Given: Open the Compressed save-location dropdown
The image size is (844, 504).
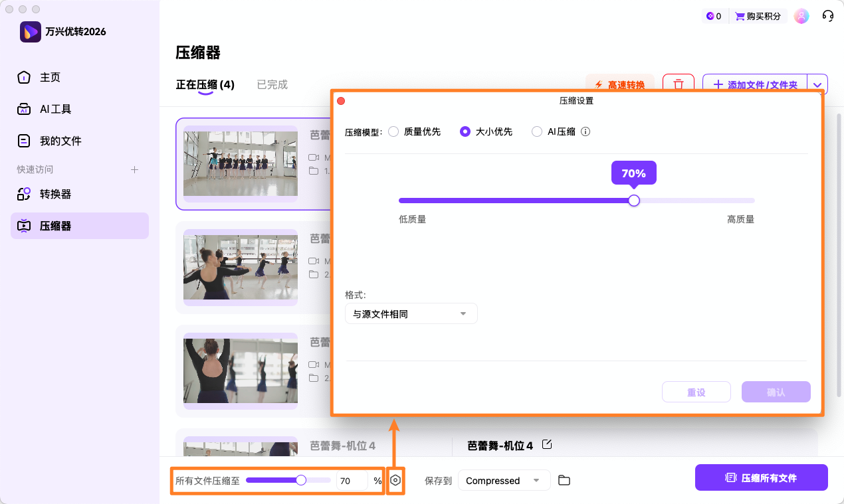Looking at the screenshot, I should point(503,479).
